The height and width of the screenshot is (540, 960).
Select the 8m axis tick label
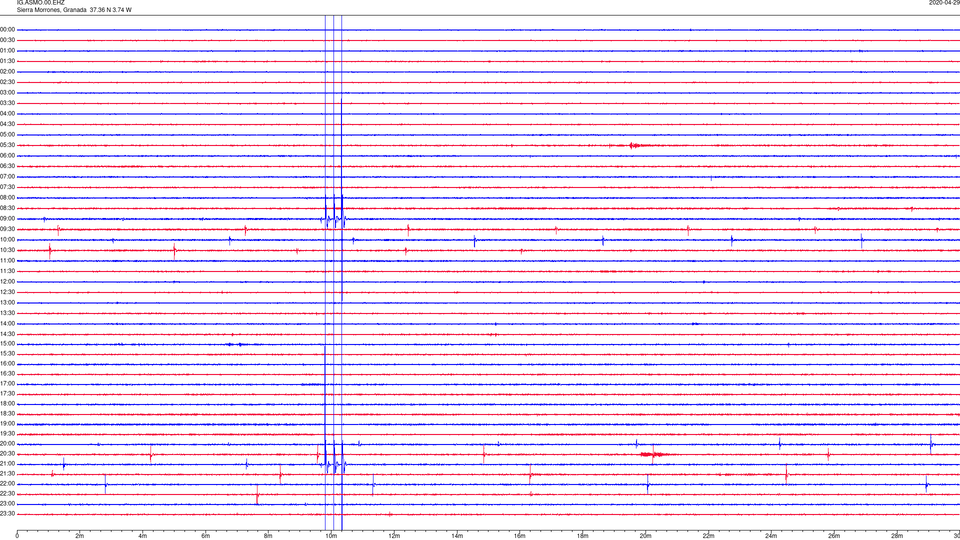click(x=268, y=536)
